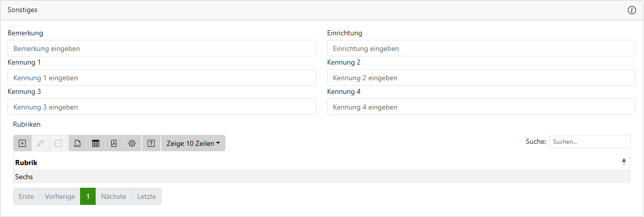Jump to the Letzte page

pos(147,196)
